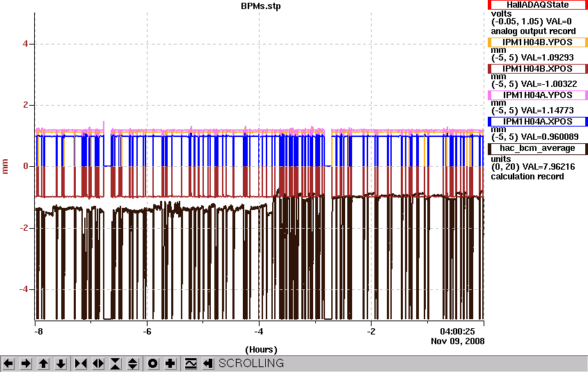Click the mm y-axis label
The height and width of the screenshot is (372, 588).
tap(6, 166)
